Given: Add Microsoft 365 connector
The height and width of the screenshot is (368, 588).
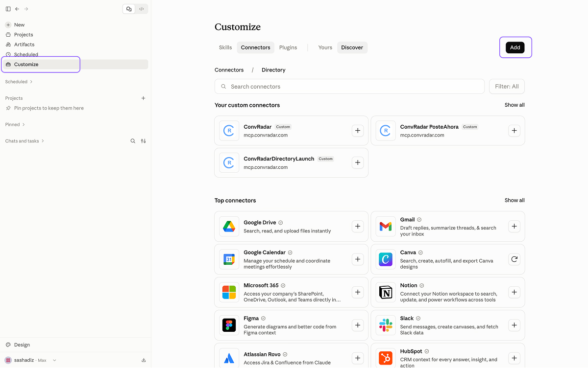Looking at the screenshot, I should tap(358, 292).
